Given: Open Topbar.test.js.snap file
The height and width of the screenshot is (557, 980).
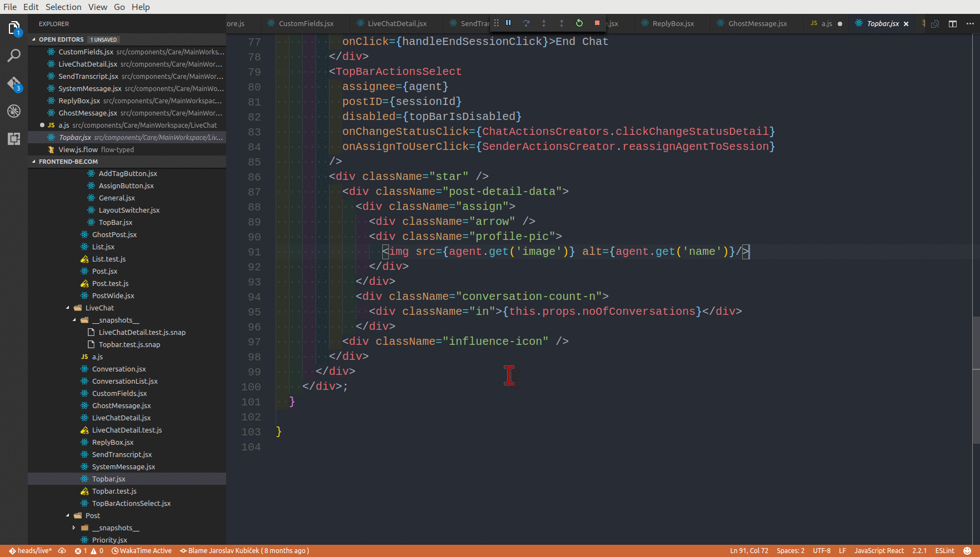Looking at the screenshot, I should tap(129, 344).
